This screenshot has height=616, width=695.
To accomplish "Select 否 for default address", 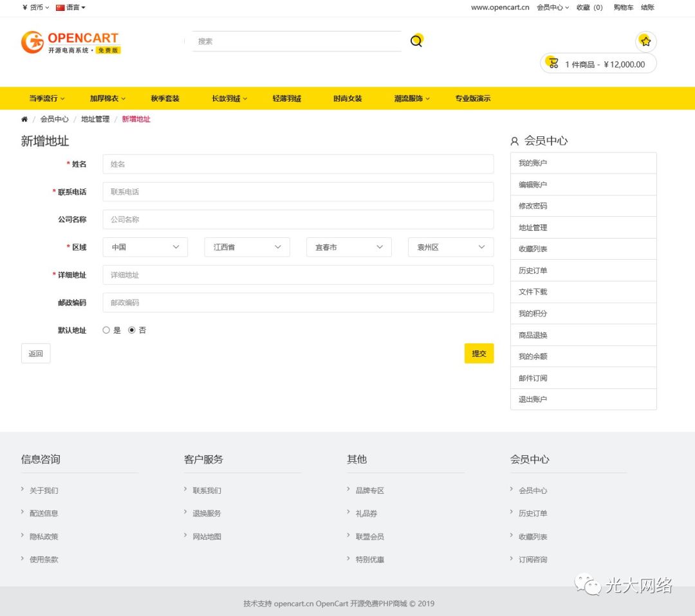I will tap(132, 330).
